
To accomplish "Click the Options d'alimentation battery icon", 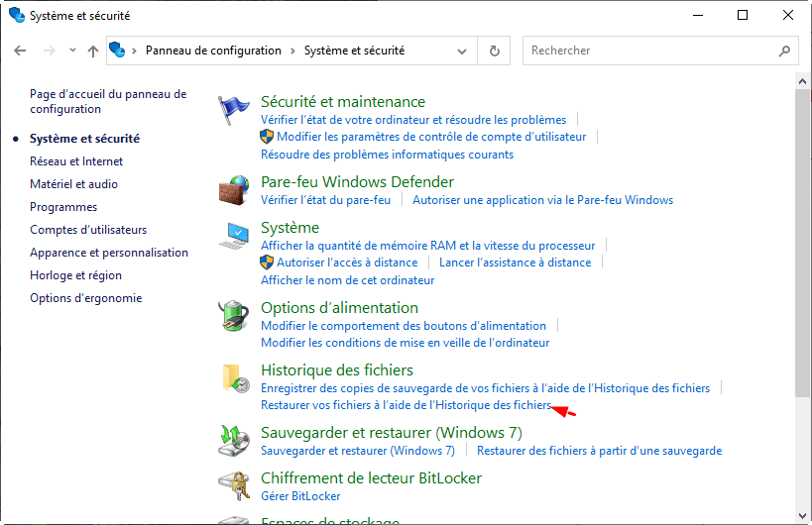I will pyautogui.click(x=234, y=316).
